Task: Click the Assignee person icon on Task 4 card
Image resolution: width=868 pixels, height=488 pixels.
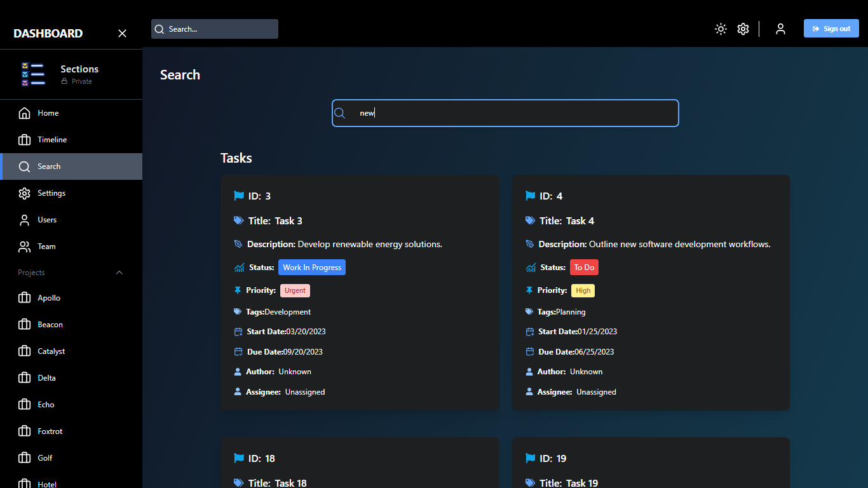Action: pos(529,392)
